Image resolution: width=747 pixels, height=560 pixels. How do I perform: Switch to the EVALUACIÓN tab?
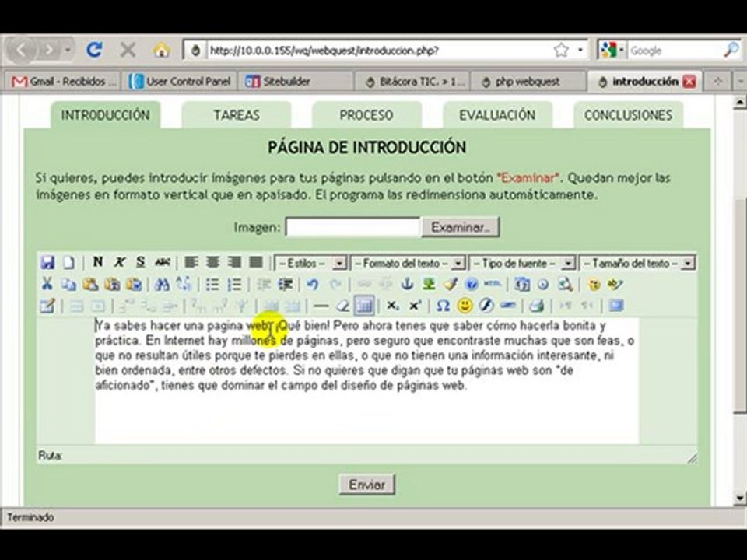pos(497,115)
